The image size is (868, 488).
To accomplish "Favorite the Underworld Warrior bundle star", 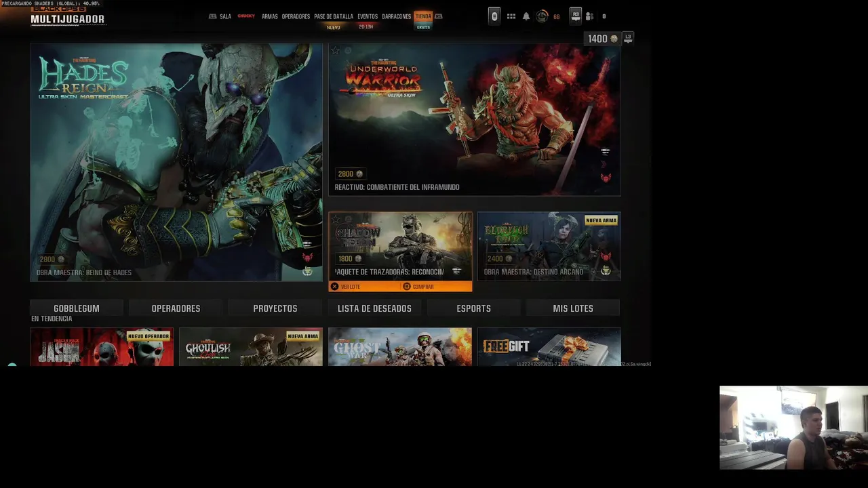I will pos(336,50).
